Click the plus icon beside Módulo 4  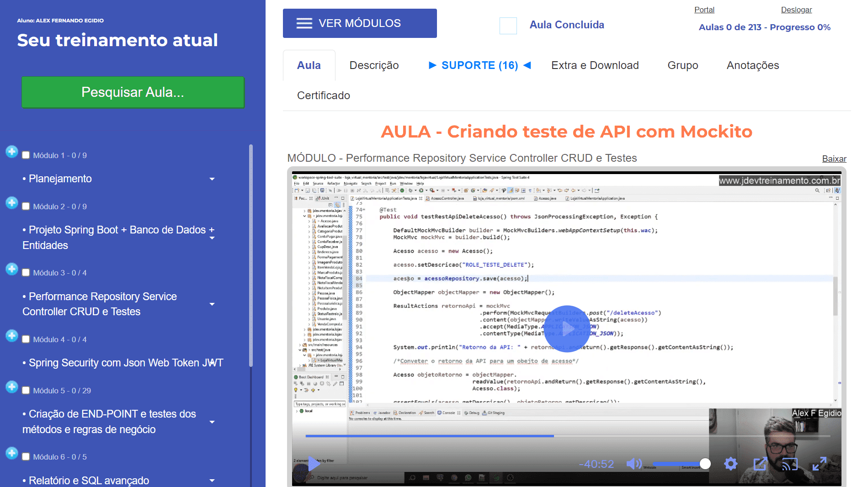coord(12,336)
